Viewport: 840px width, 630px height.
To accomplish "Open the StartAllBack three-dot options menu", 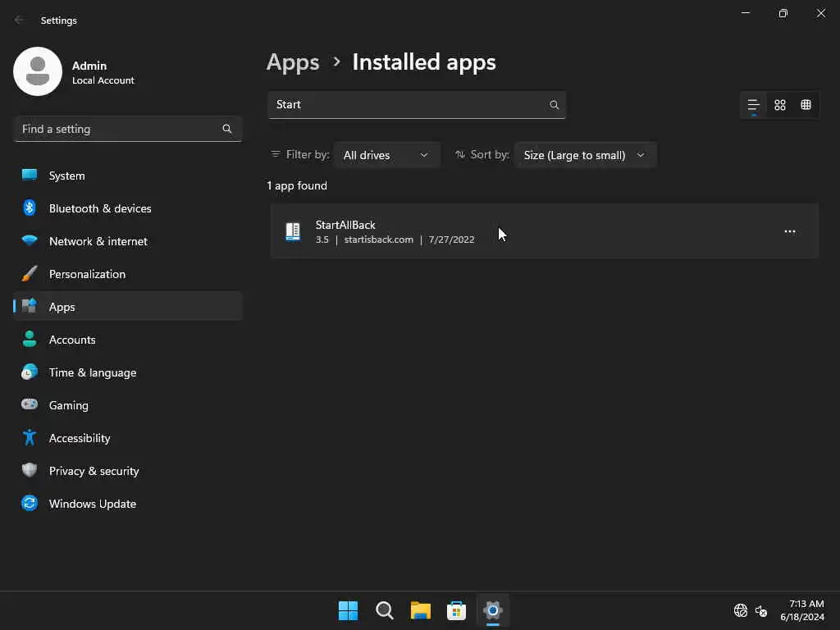I will pos(789,231).
